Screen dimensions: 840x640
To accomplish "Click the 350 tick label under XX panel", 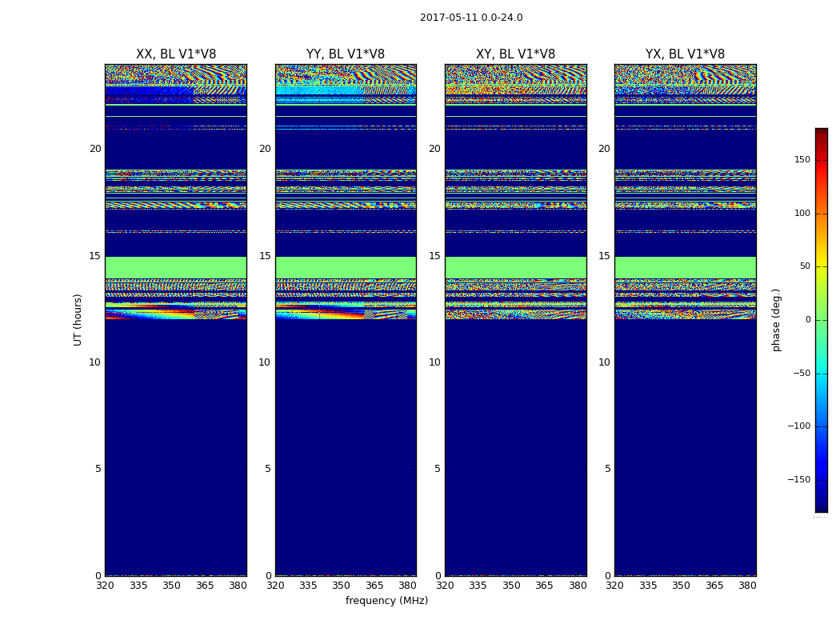I will tap(171, 586).
